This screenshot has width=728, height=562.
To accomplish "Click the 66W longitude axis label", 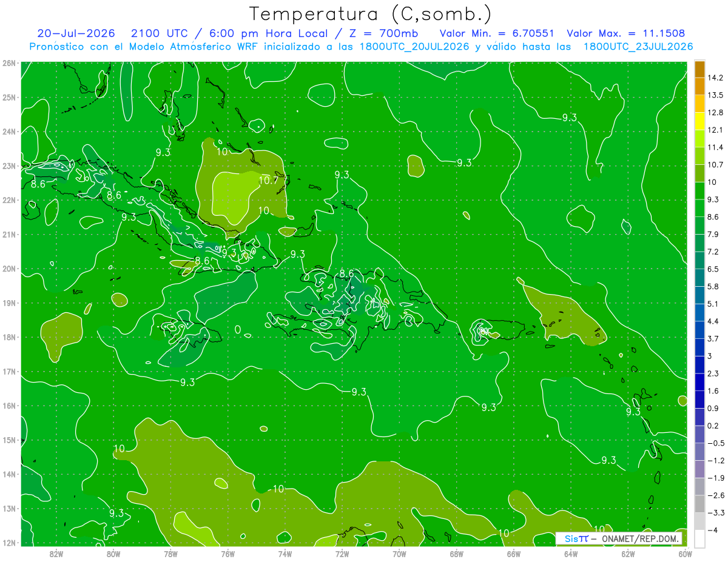I will 513,554.
